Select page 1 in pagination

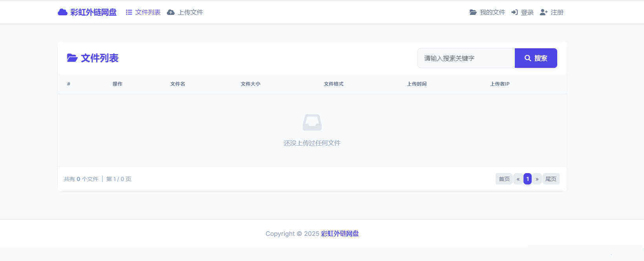pos(527,179)
